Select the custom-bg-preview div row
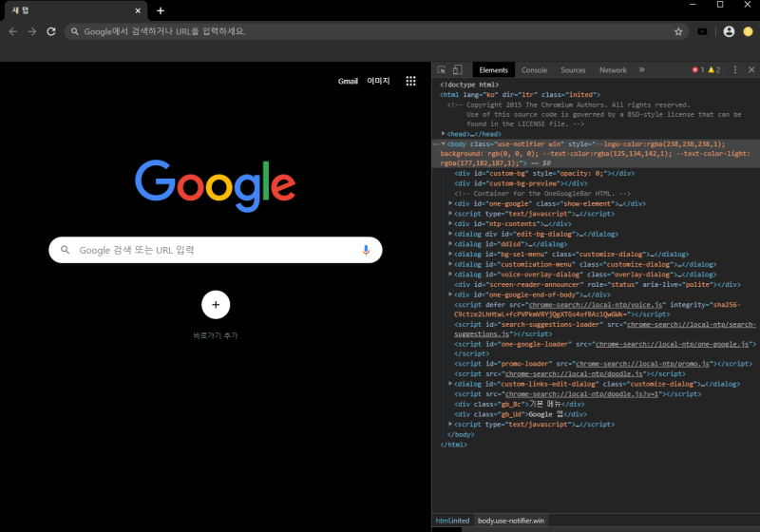This screenshot has height=532, width=760. tap(521, 183)
